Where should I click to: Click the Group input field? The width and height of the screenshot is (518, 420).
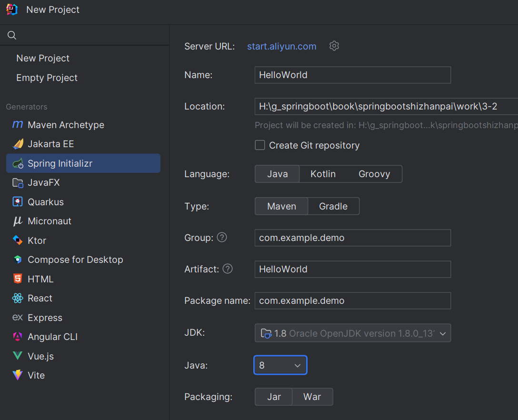(x=352, y=238)
